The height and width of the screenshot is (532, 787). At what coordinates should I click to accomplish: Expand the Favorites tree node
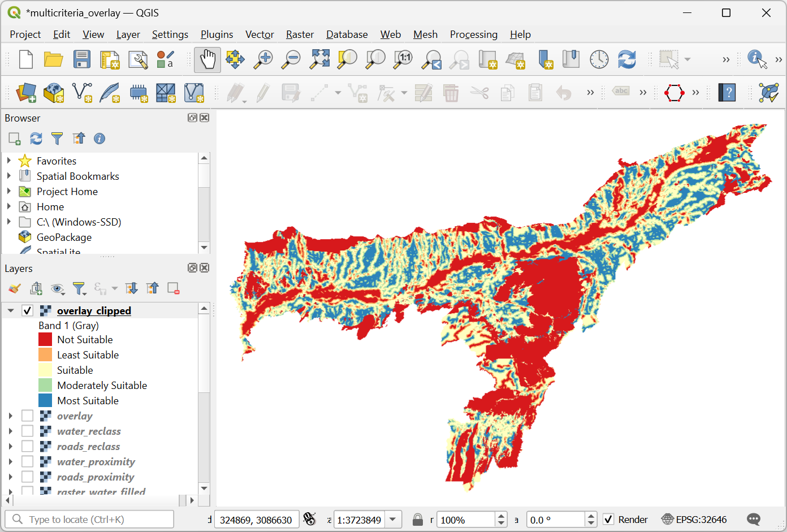click(x=9, y=161)
